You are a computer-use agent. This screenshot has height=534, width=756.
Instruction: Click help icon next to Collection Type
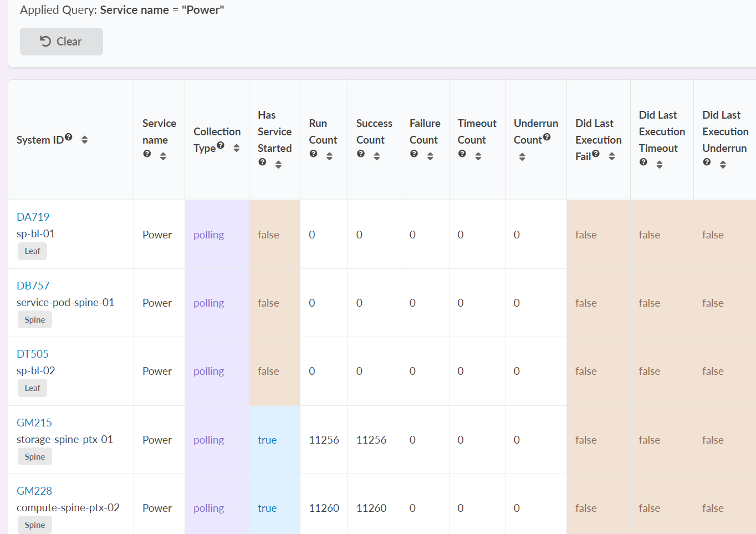pyautogui.click(x=221, y=145)
